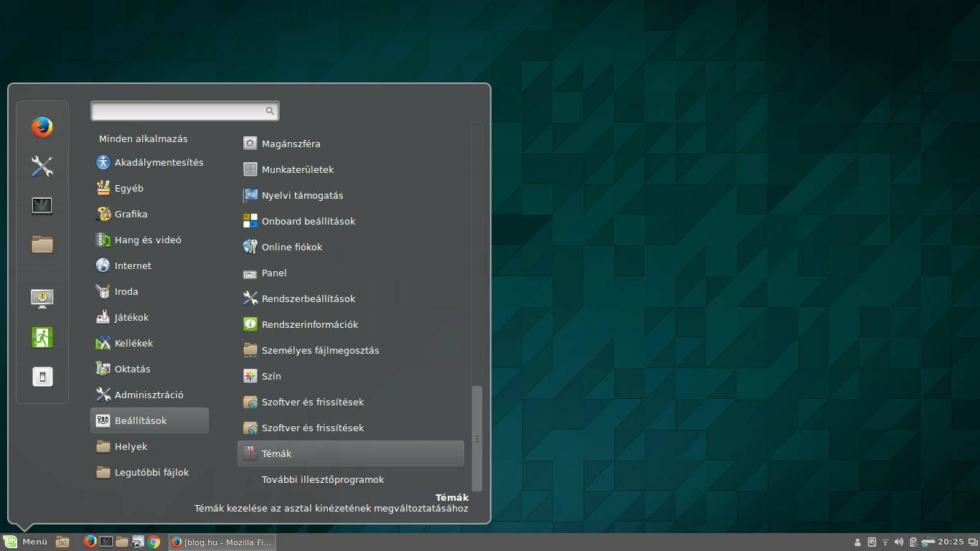
Task: Click the removable drives disk tray icon
Action: (x=872, y=542)
